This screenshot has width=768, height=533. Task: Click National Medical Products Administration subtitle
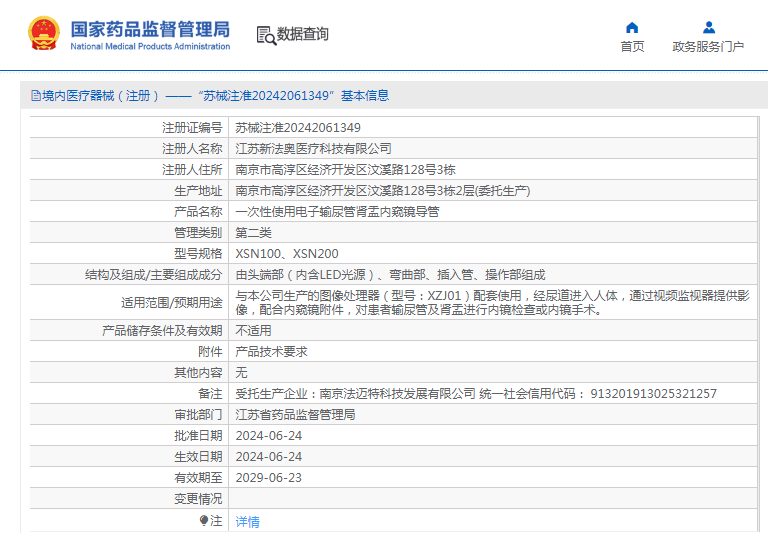150,47
